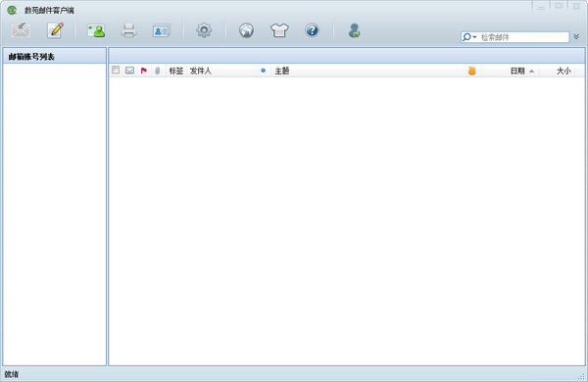The height and width of the screenshot is (382, 588).
Task: Print using the printer icon
Action: click(128, 30)
